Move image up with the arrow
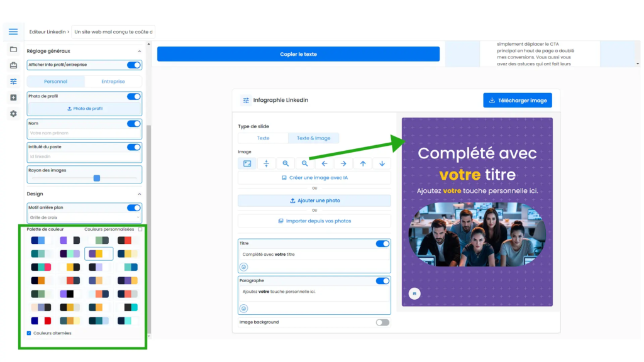 click(363, 163)
